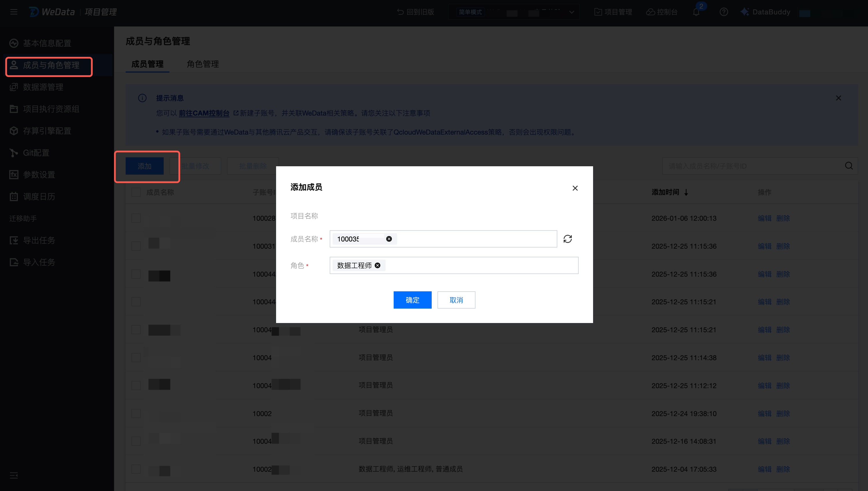Clear the selected member tag 100035

389,239
